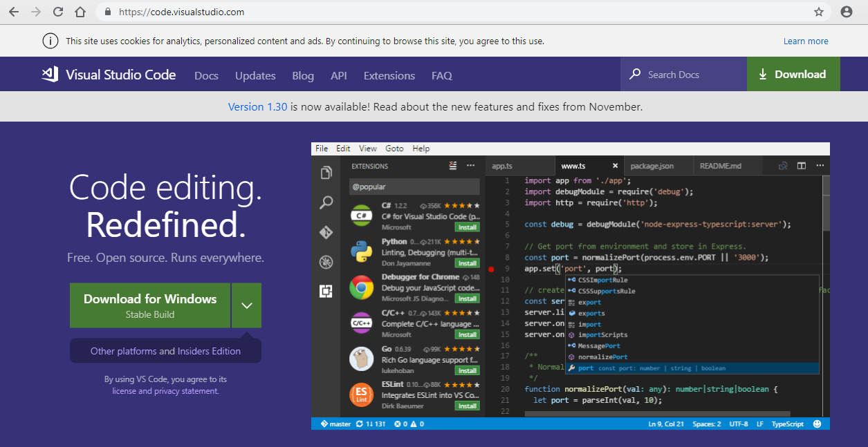Open the FAQ navigation item

pos(442,75)
